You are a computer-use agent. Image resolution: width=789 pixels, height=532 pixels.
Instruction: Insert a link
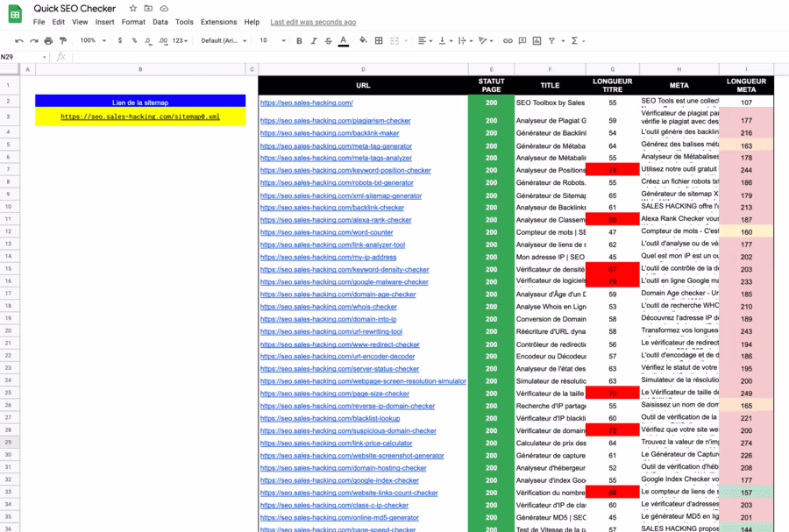click(508, 40)
